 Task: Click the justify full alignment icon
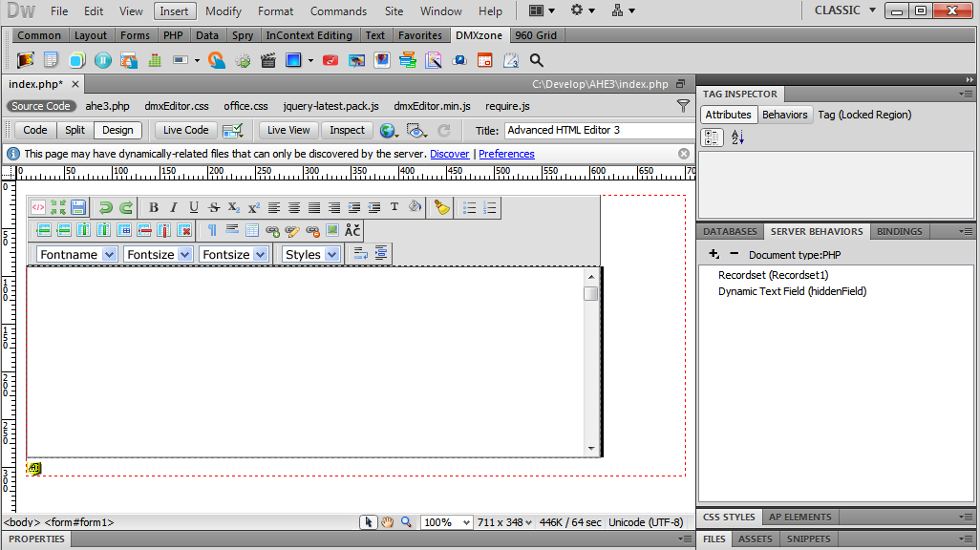313,207
